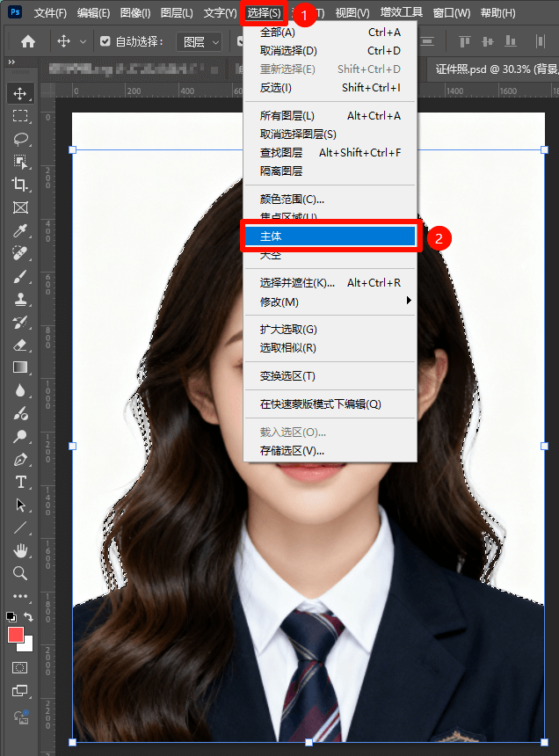The width and height of the screenshot is (559, 756).
Task: Toggle Quick Mask mode icon
Action: point(19,668)
